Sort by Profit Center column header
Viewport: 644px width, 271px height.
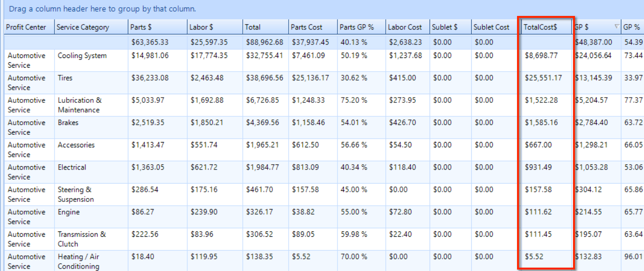(x=29, y=27)
